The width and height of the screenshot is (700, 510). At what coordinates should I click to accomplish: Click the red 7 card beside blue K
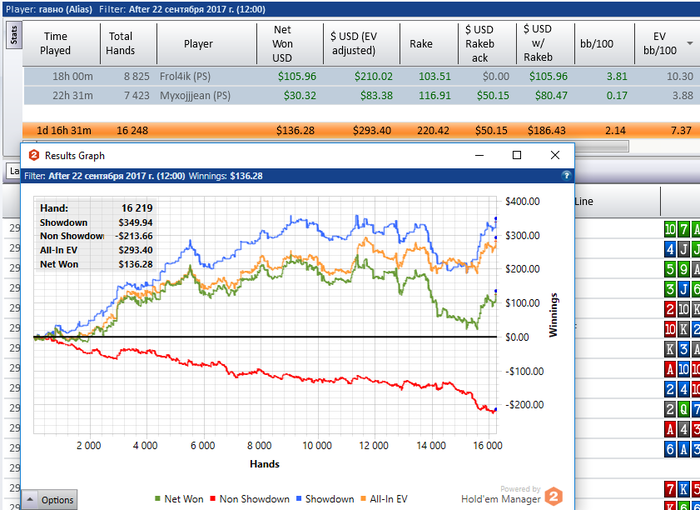tap(670, 489)
